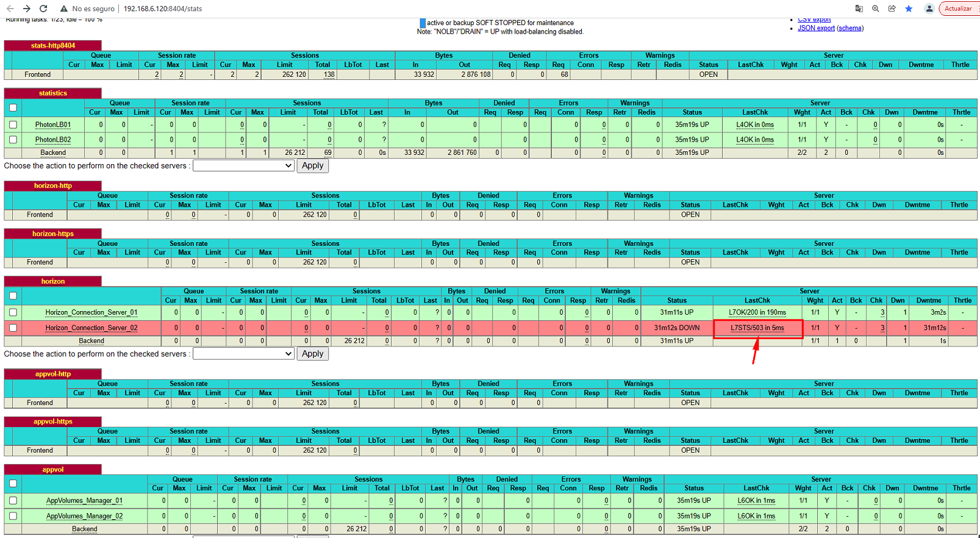Click the appvol proxy title

(x=53, y=470)
